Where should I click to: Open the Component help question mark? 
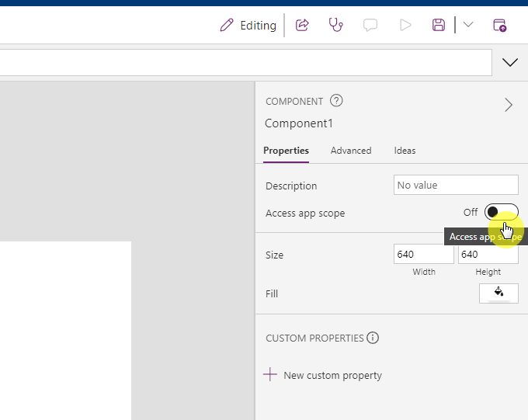[x=336, y=100]
